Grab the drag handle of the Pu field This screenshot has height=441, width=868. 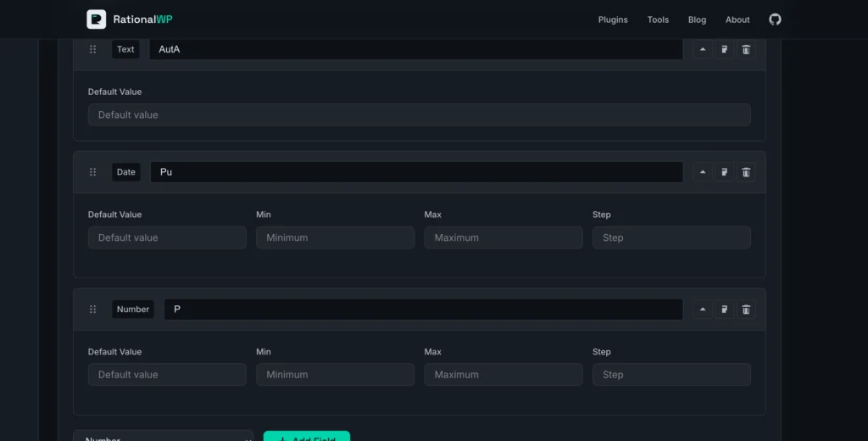[93, 172]
